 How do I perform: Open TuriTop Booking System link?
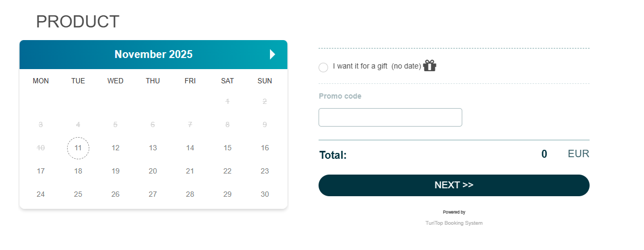tap(454, 223)
